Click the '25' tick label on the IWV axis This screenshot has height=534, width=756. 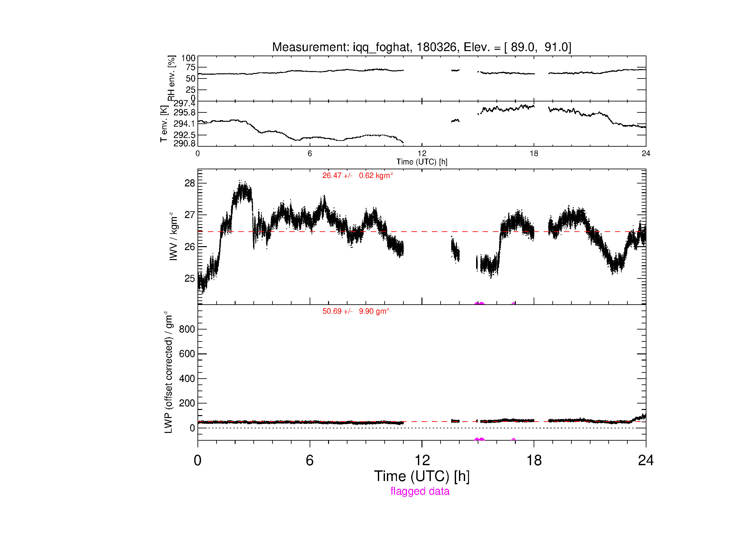click(190, 278)
